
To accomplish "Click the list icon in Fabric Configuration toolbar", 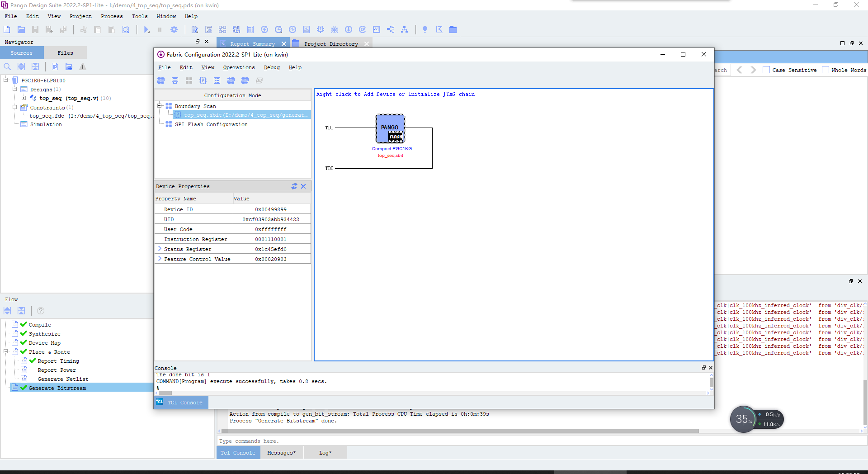I will tap(217, 81).
